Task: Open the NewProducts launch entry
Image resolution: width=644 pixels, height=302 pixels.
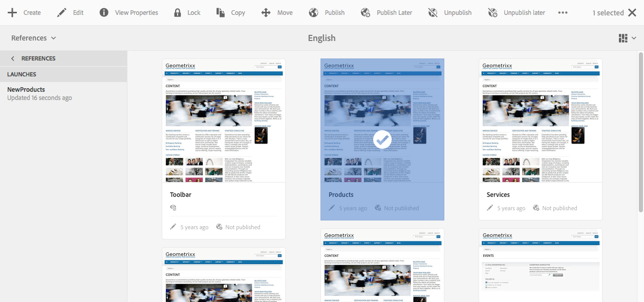Action: click(x=63, y=93)
